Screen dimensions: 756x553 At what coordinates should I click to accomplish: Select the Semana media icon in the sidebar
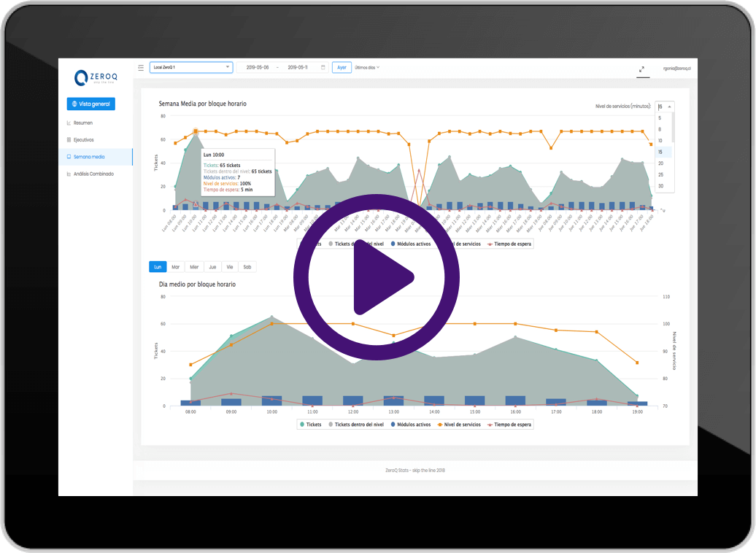(x=68, y=156)
